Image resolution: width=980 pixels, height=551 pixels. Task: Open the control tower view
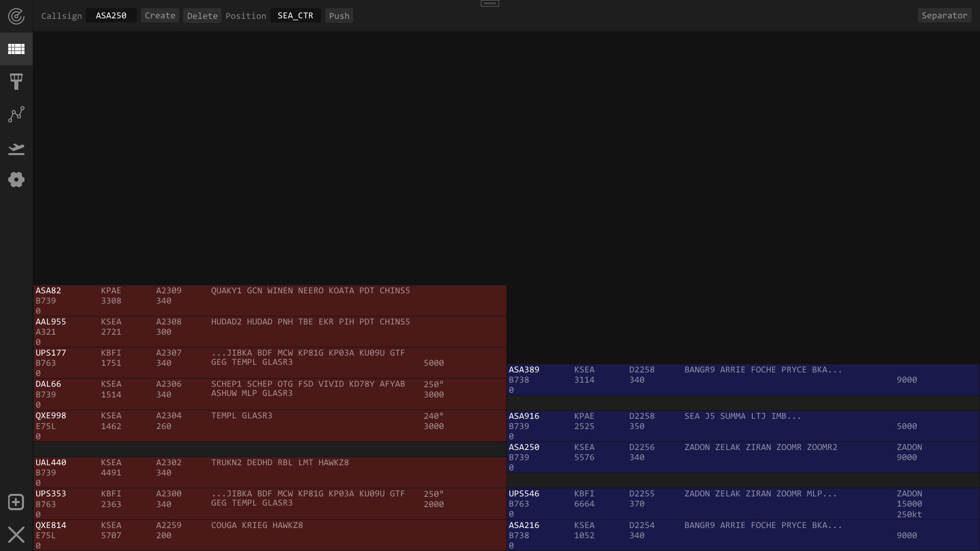coord(16,82)
